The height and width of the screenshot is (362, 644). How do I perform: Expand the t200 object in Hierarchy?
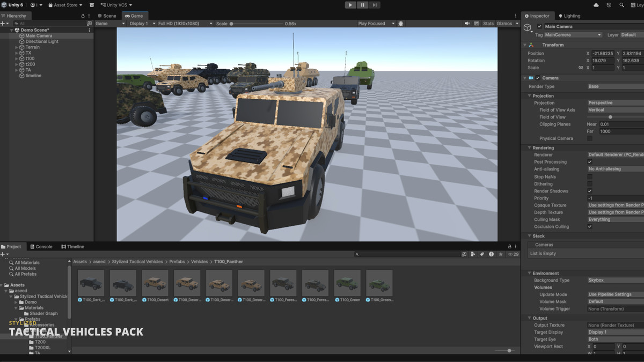17,64
